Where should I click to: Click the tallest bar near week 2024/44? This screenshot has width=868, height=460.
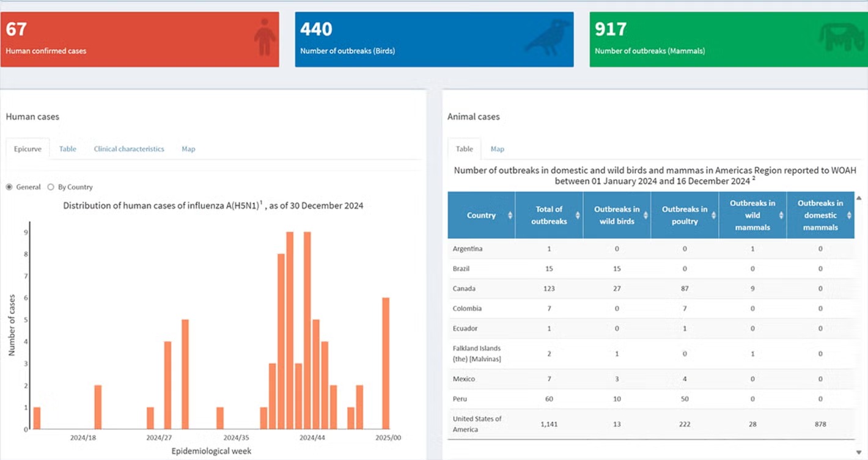pos(307,330)
